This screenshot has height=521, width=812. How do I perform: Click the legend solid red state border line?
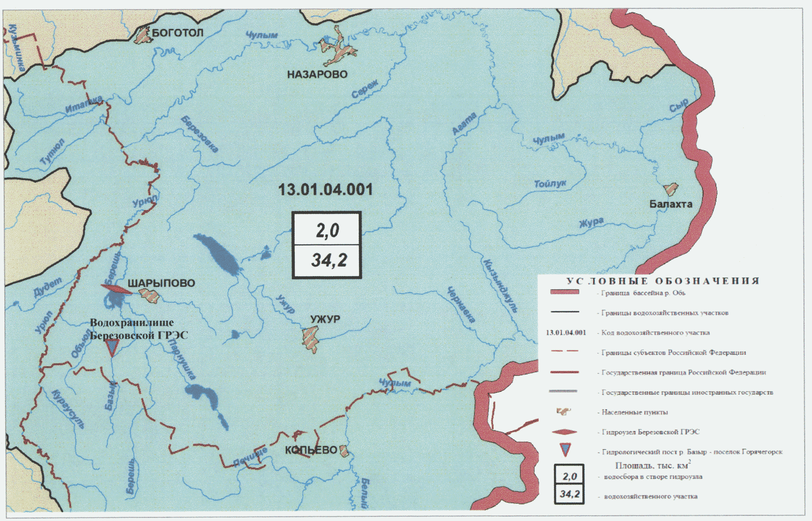pos(564,372)
